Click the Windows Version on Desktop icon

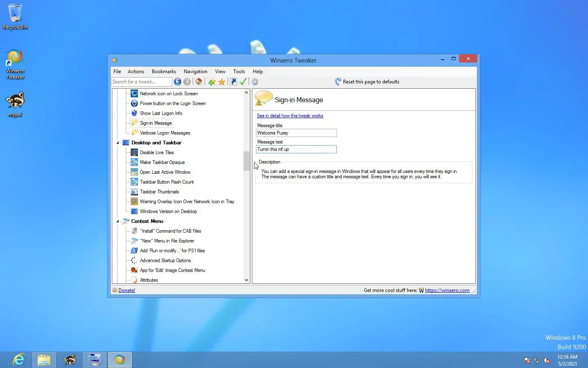pos(134,211)
